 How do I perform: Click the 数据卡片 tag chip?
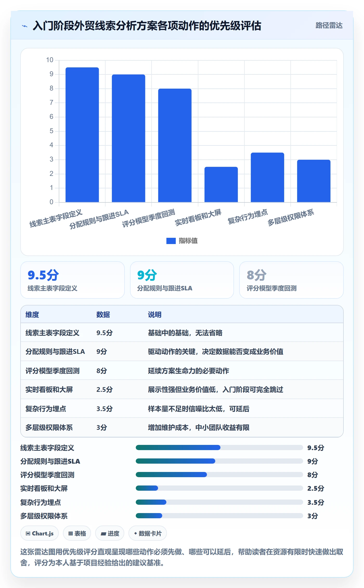[148, 533]
